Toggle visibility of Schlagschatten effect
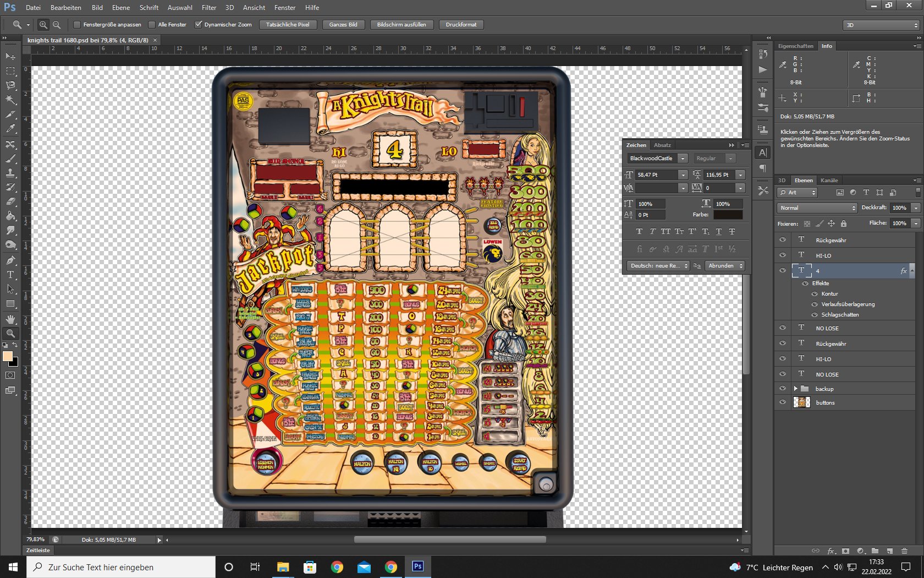Image resolution: width=924 pixels, height=578 pixels. click(x=815, y=315)
